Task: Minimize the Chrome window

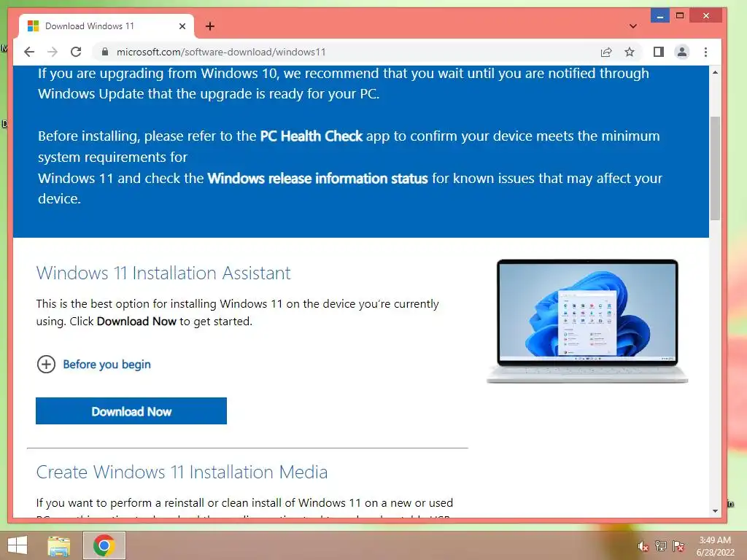Action: coord(659,15)
